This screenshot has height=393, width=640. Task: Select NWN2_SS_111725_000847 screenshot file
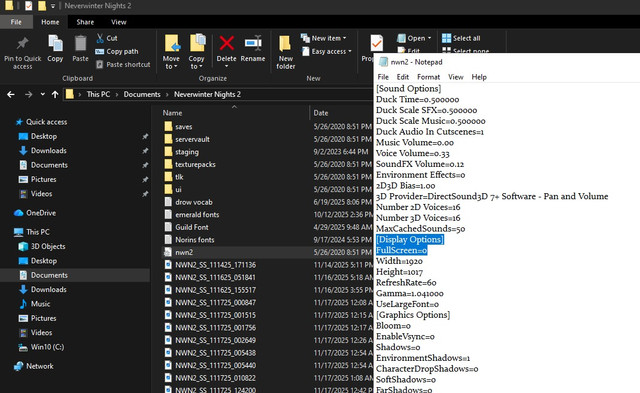coord(210,302)
